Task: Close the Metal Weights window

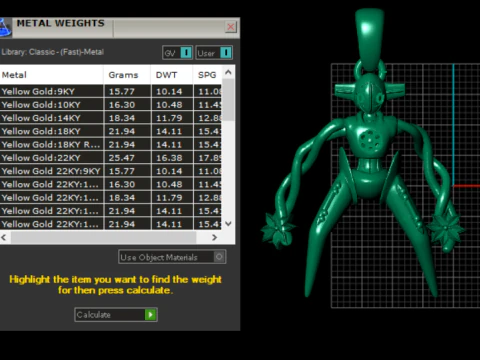Action: pyautogui.click(x=231, y=27)
